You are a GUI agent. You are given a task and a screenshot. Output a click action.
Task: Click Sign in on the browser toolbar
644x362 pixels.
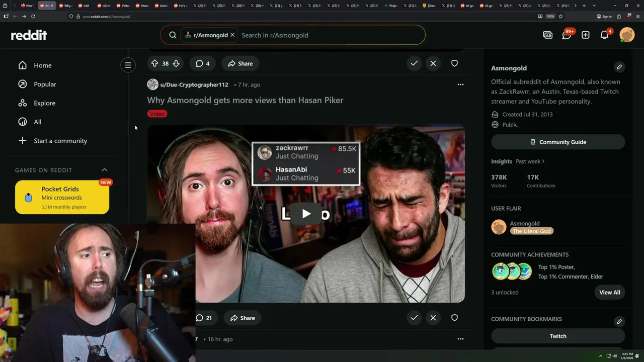tap(604, 16)
